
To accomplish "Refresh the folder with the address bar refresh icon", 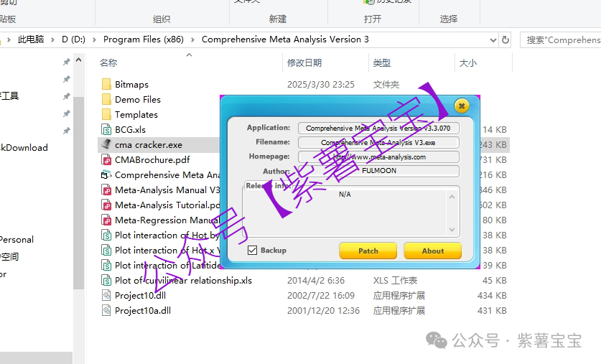I will 506,40.
